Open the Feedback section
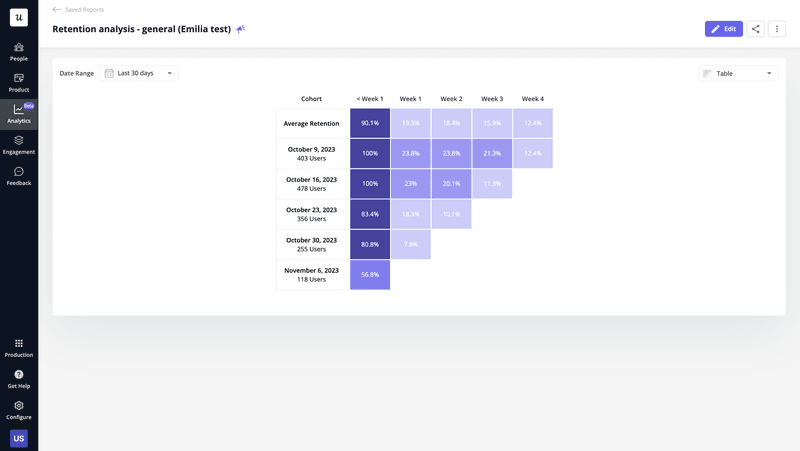The height and width of the screenshot is (451, 800). pos(19,176)
